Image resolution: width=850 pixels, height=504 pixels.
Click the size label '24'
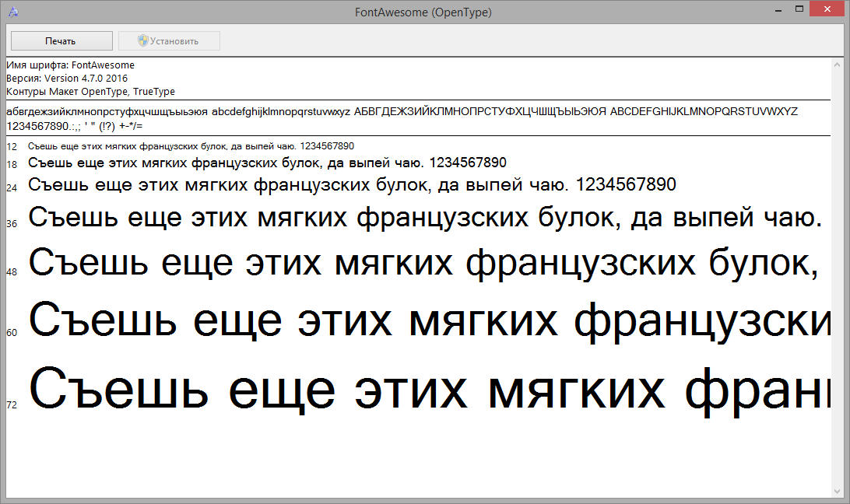[12, 188]
